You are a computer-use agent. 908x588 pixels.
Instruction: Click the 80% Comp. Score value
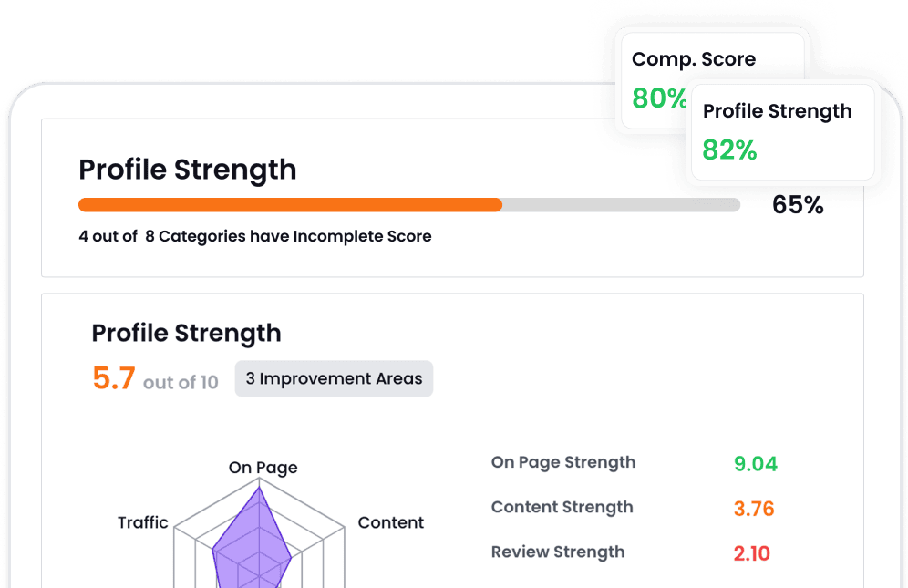coord(658,98)
